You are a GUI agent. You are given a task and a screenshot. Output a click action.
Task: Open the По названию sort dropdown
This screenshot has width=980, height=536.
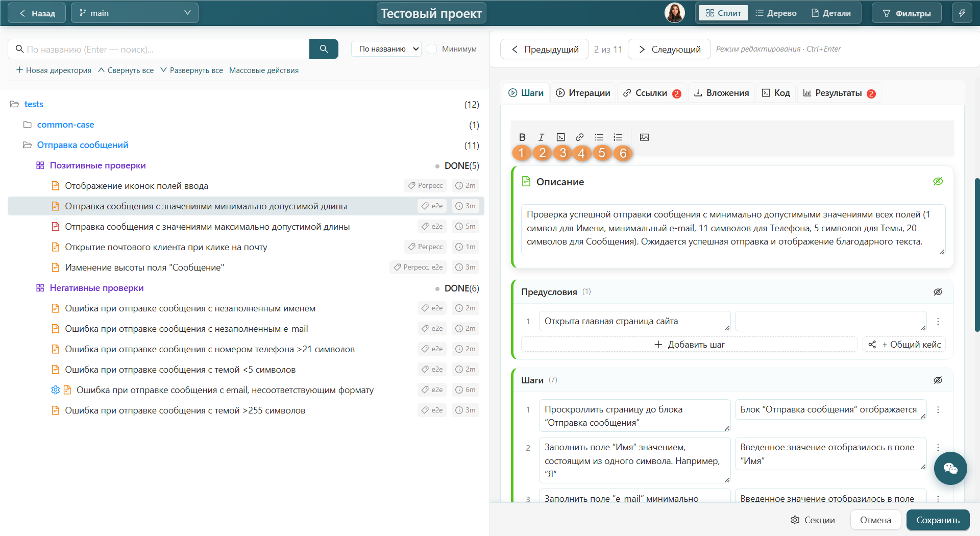point(386,49)
